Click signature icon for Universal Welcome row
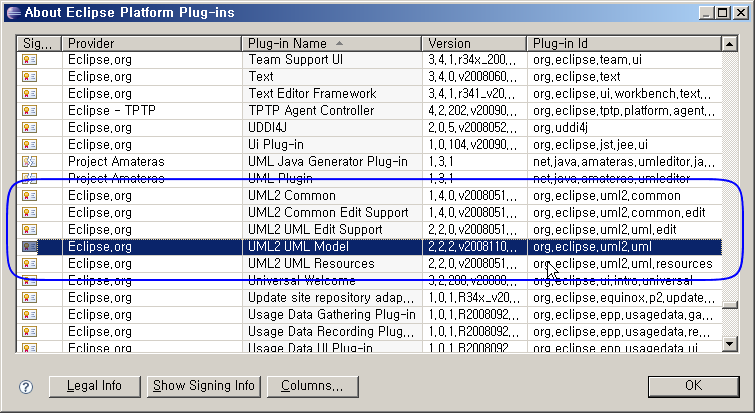The image size is (755, 413). tap(30, 281)
